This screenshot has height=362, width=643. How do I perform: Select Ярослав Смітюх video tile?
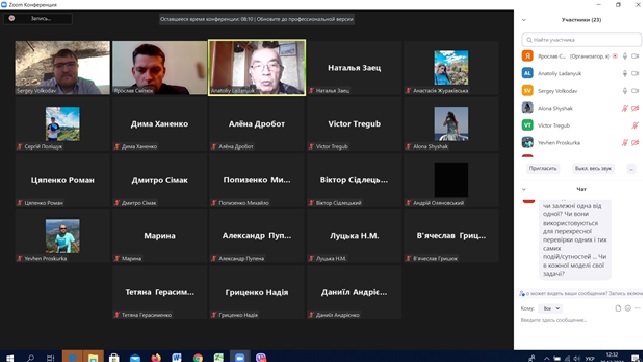160,68
